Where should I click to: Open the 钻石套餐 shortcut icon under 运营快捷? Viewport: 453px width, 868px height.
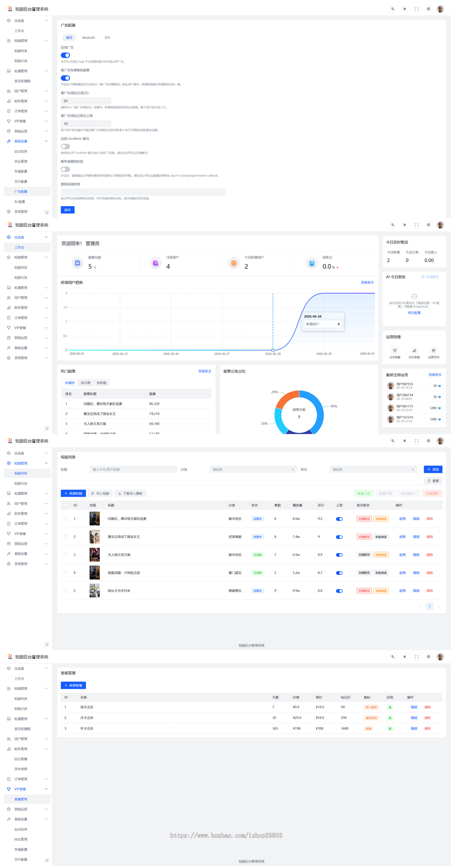[x=414, y=350]
